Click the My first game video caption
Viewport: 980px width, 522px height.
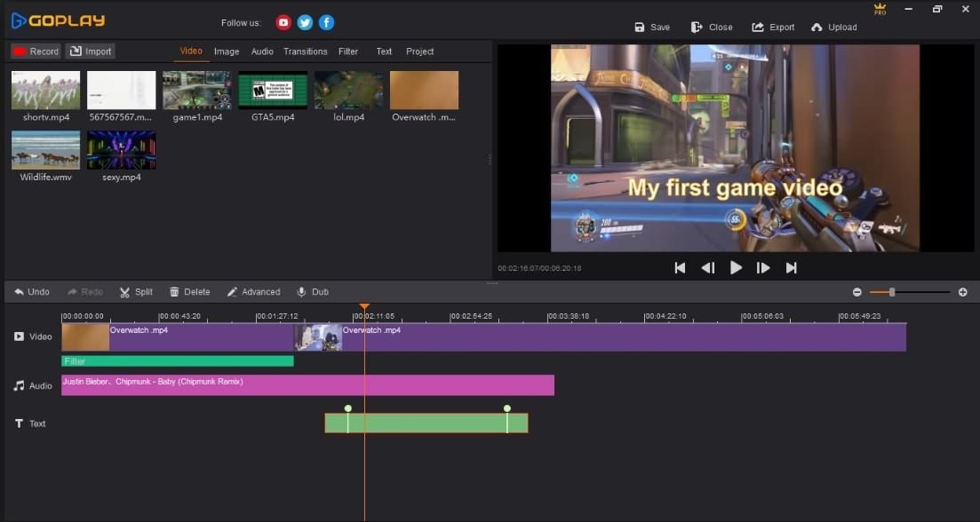click(x=735, y=187)
